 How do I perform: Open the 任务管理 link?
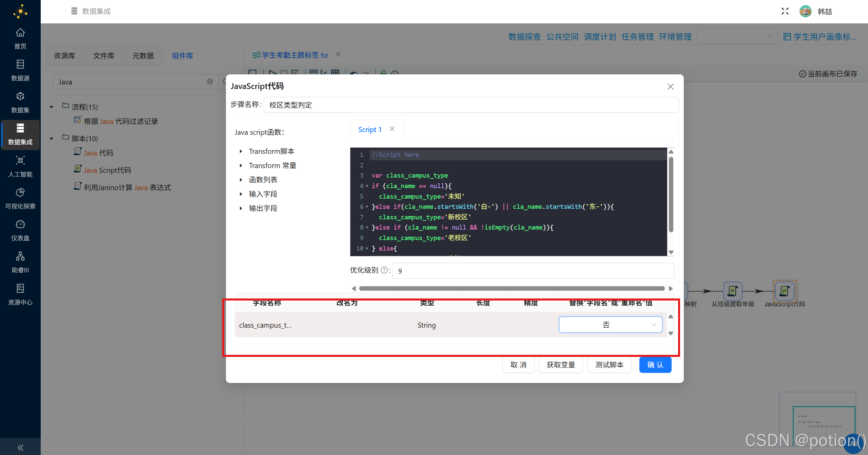(637, 37)
